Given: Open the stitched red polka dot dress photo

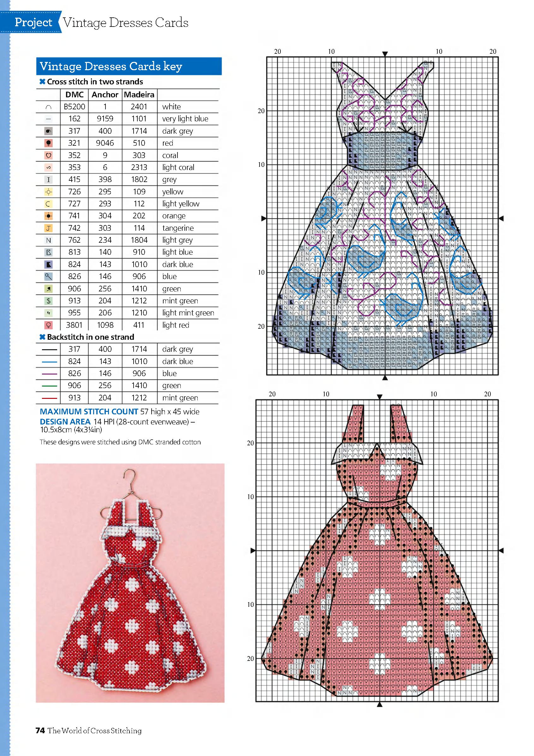Looking at the screenshot, I should pos(130,583).
